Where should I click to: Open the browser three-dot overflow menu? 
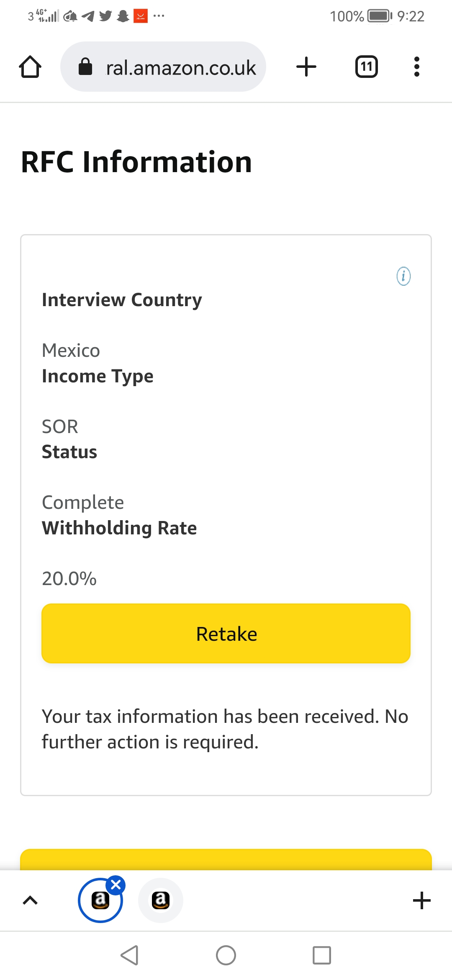[416, 67]
